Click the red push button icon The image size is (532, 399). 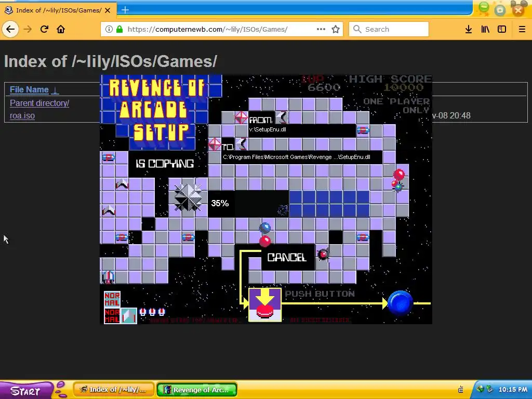(x=265, y=304)
